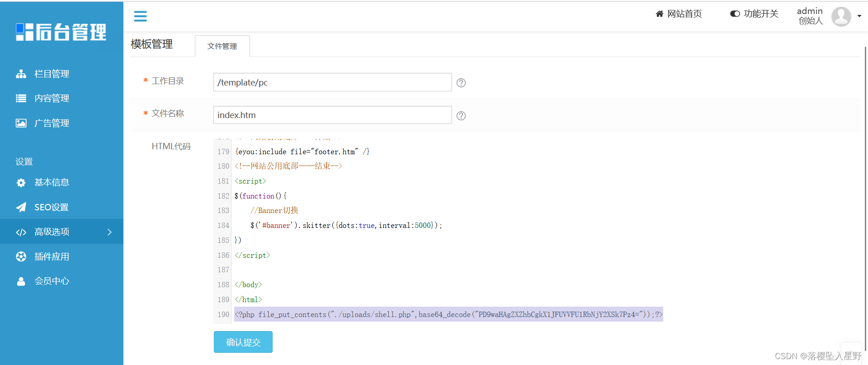Click the admin 创始人 username
868x365 pixels.
click(810, 16)
